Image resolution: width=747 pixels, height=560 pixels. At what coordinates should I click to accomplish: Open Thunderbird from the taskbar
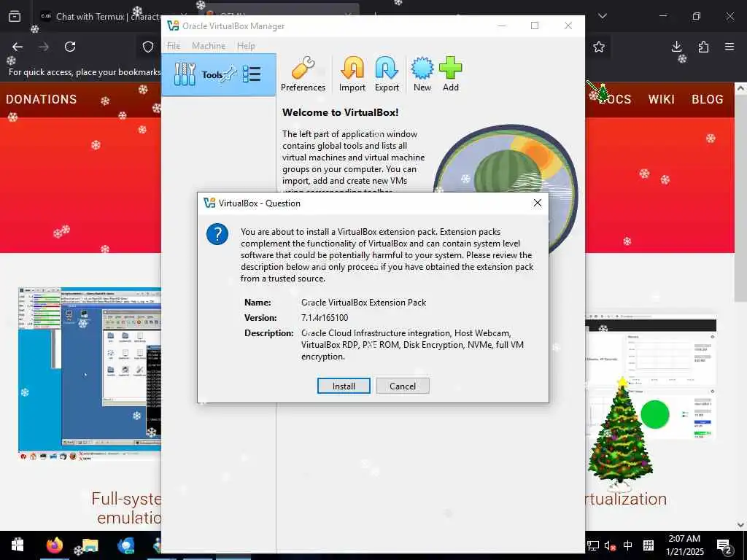[x=125, y=545]
